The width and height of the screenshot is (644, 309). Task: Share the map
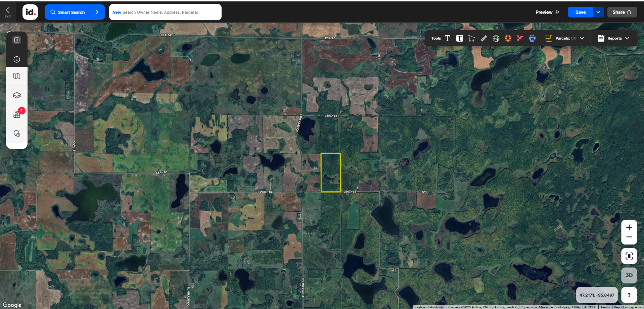pos(622,12)
